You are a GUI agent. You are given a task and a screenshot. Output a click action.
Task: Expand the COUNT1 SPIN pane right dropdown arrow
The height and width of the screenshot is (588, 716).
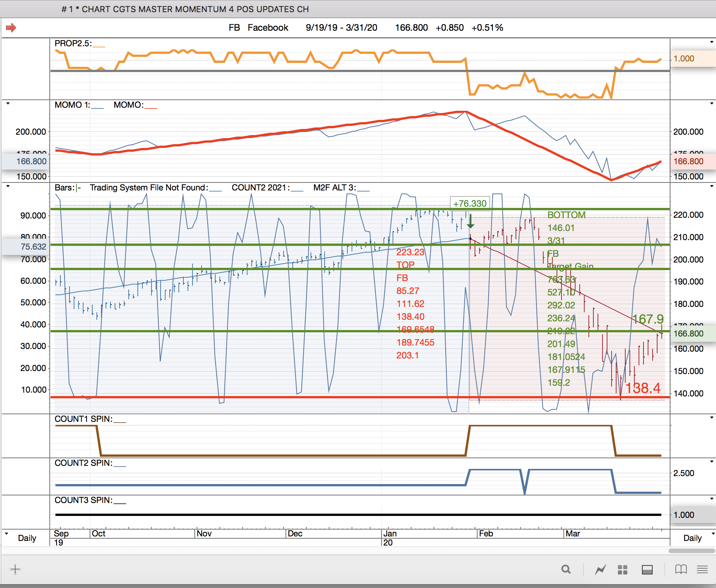pyautogui.click(x=711, y=418)
